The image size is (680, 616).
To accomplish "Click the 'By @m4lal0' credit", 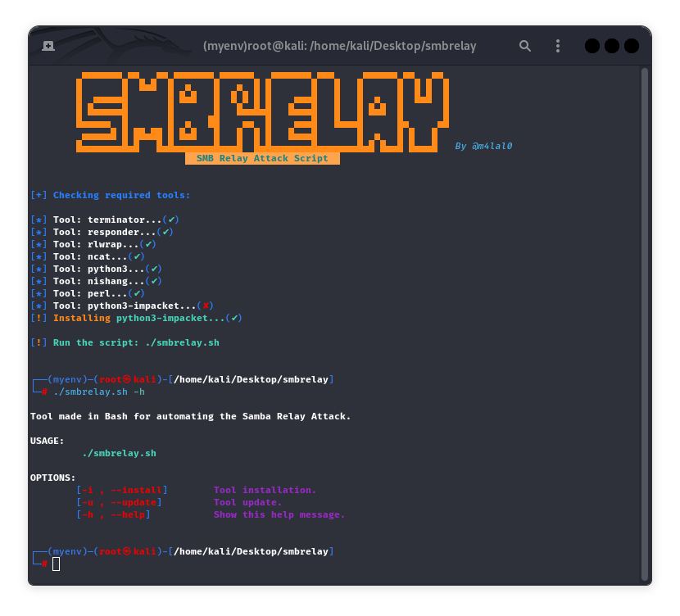I will (483, 146).
